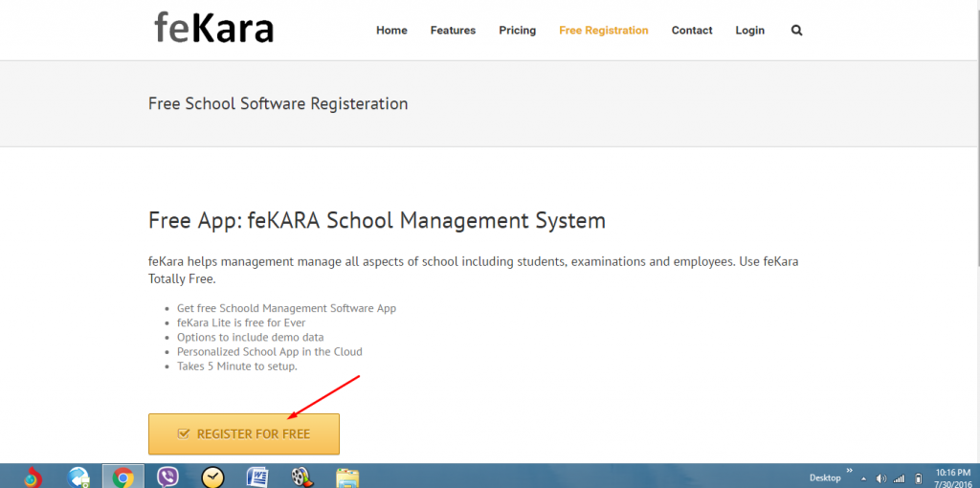Open the Contact page
The image size is (980, 488).
tap(692, 30)
